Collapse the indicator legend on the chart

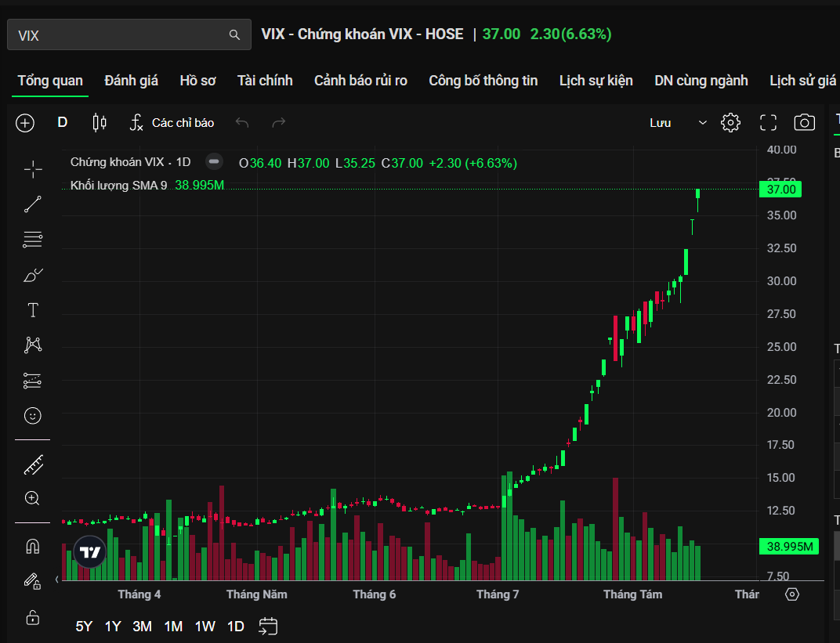[x=214, y=161]
